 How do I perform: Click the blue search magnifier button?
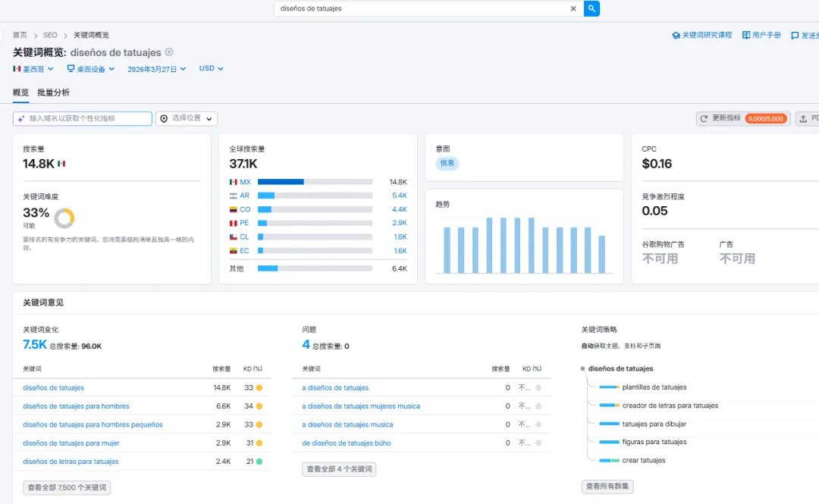(591, 8)
